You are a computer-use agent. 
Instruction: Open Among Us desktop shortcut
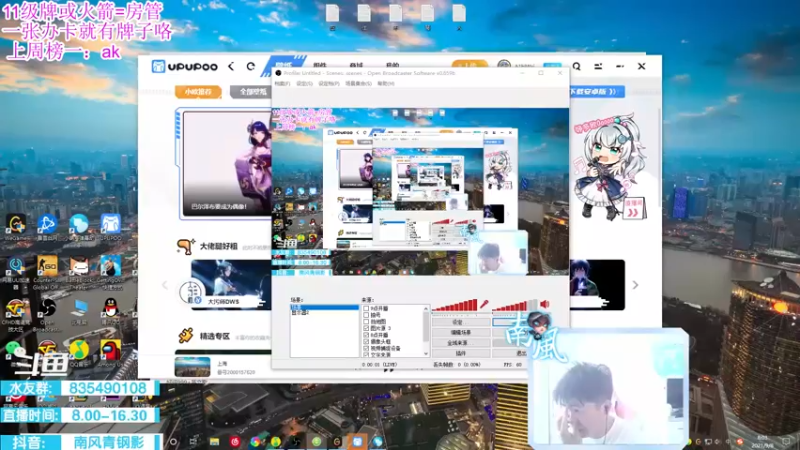point(110,350)
